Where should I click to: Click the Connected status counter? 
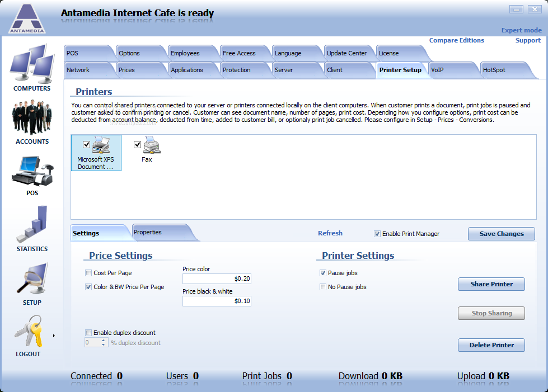96,376
